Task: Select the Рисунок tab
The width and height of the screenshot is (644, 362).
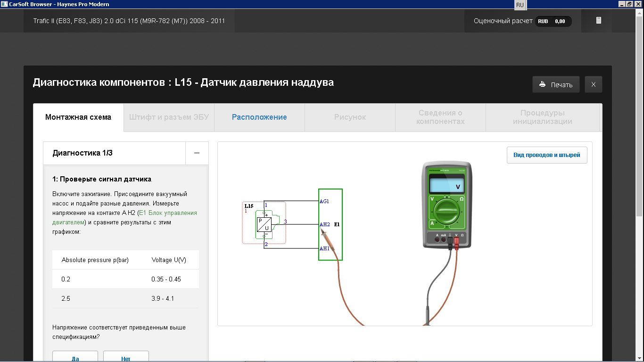Action: pos(350,117)
